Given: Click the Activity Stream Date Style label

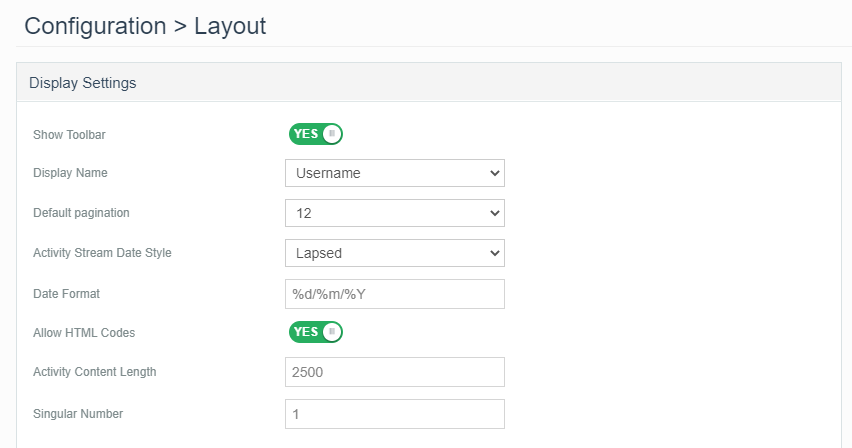Looking at the screenshot, I should click(x=102, y=253).
